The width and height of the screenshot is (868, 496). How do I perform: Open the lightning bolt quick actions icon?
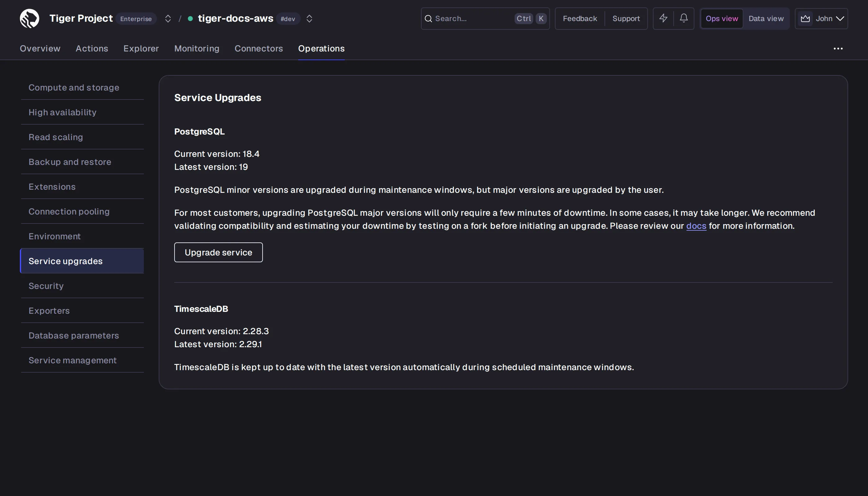pos(663,18)
